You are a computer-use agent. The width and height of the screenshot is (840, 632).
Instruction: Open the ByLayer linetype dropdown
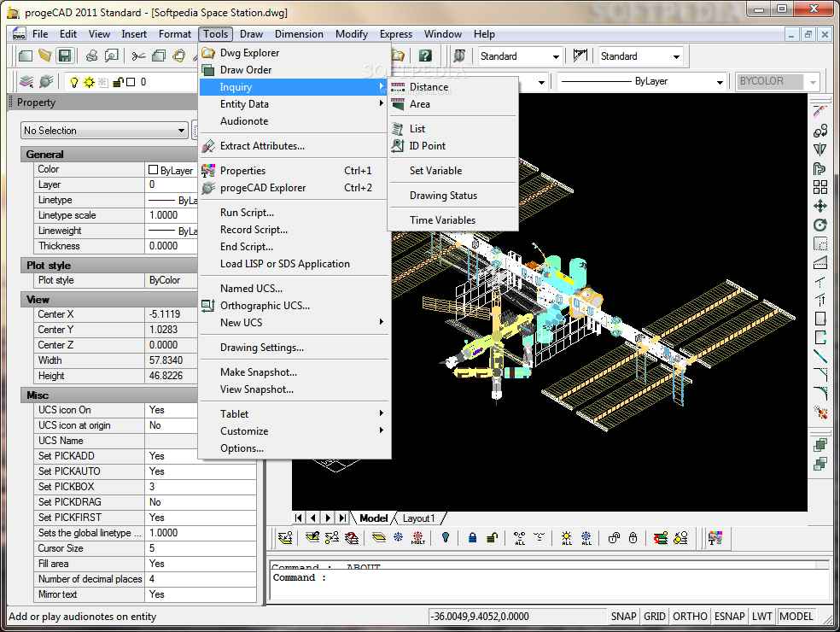[x=640, y=82]
